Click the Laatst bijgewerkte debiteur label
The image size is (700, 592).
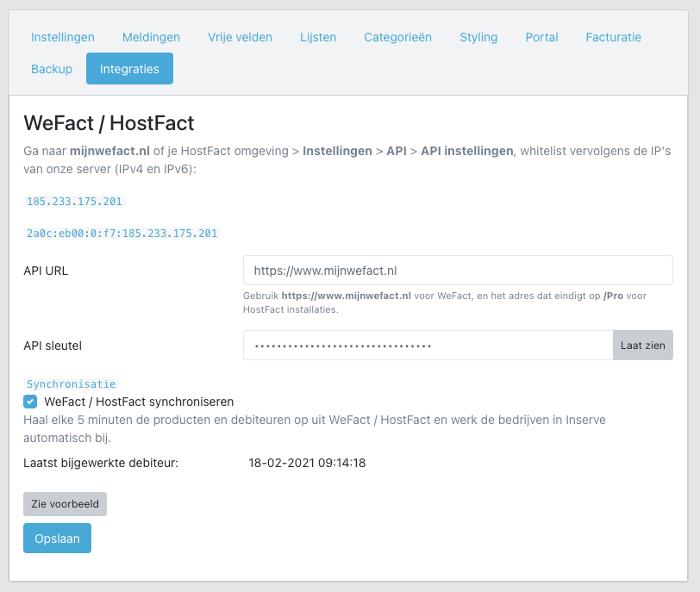pyautogui.click(x=101, y=463)
